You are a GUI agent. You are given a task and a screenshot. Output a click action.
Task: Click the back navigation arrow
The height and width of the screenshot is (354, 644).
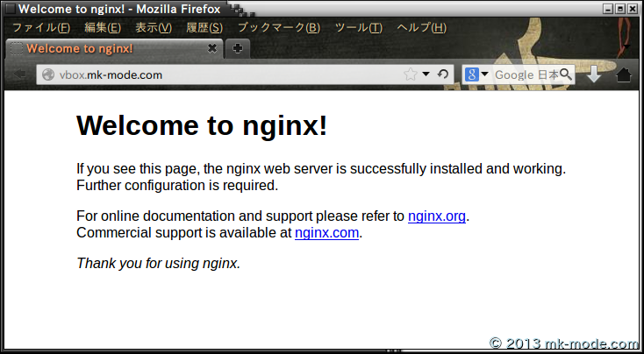(x=19, y=74)
